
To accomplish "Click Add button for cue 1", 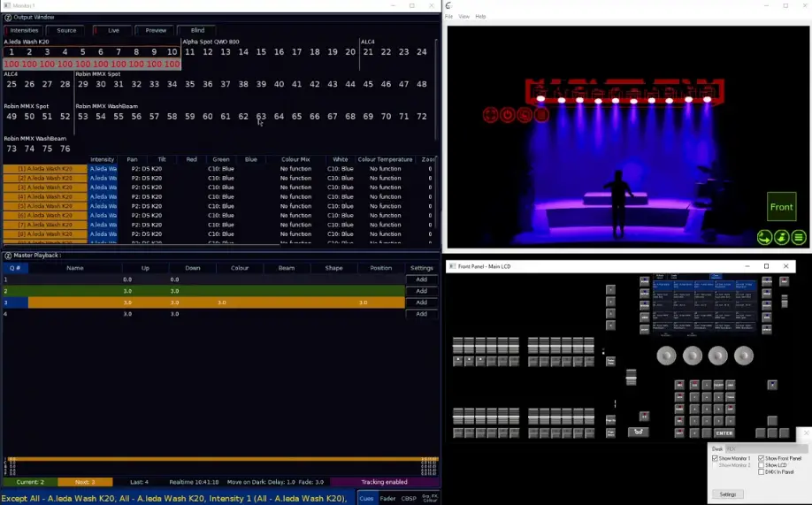I will click(422, 279).
